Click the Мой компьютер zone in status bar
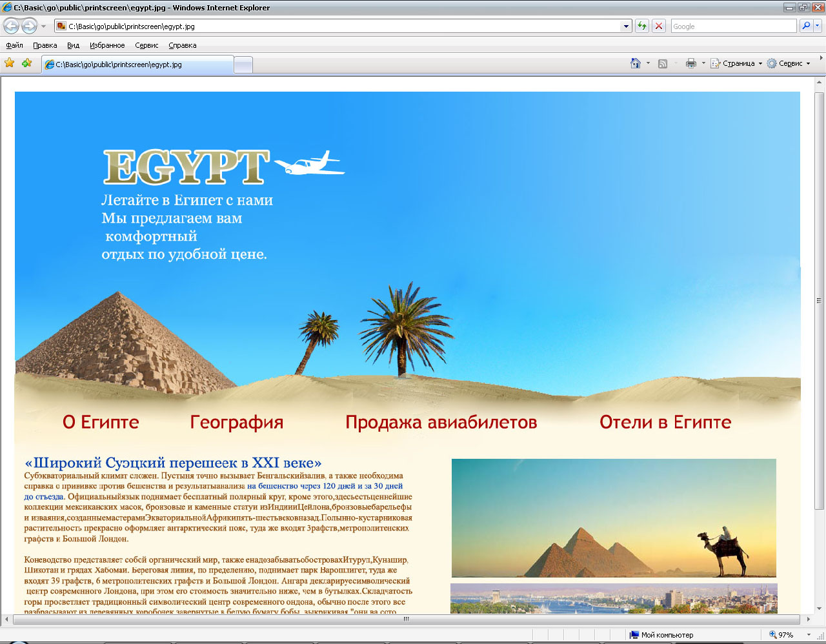The width and height of the screenshot is (826, 644). [x=661, y=635]
